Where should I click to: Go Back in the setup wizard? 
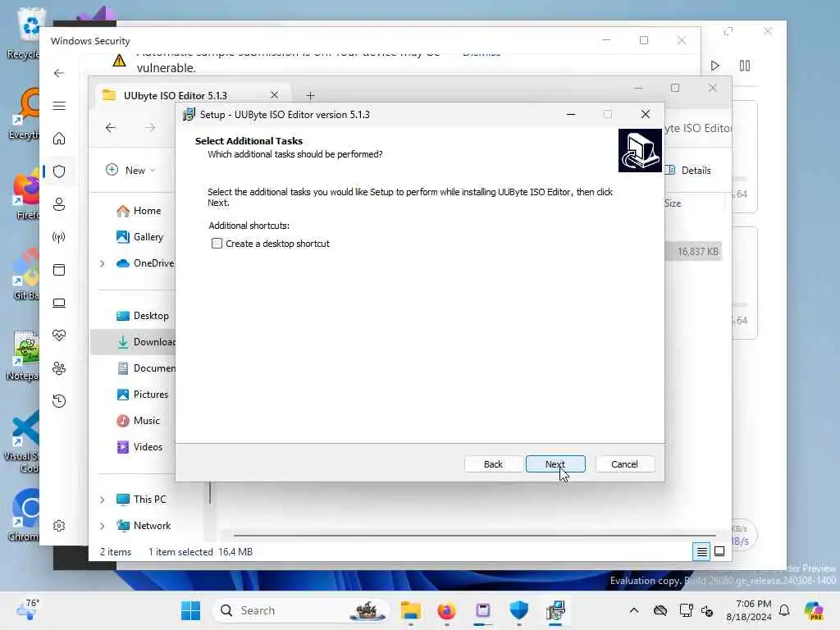pos(493,464)
